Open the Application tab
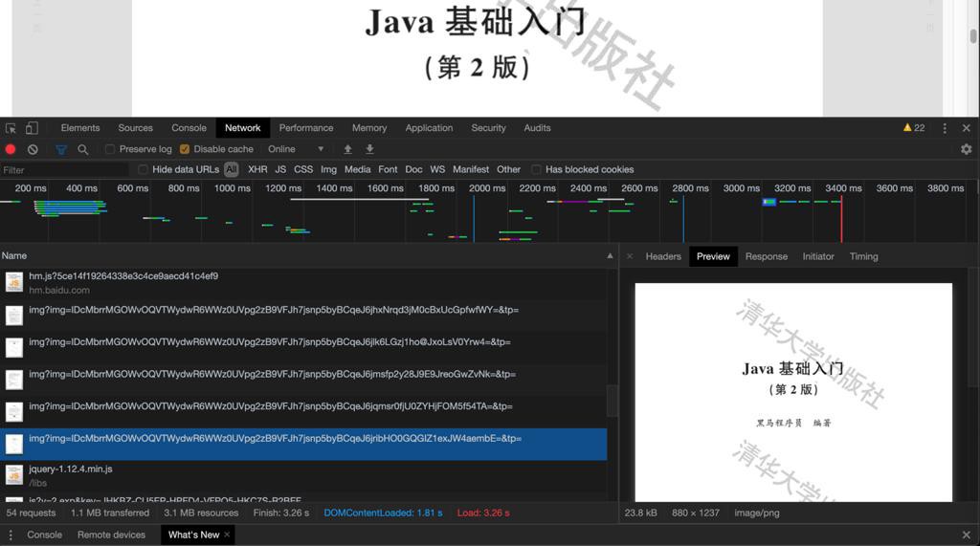The image size is (980, 546). pos(429,128)
